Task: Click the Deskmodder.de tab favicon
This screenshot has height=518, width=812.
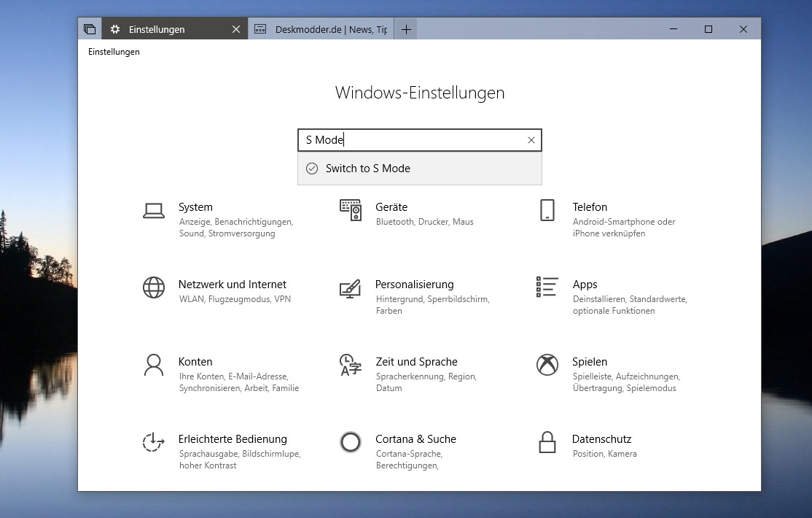Action: tap(260, 29)
